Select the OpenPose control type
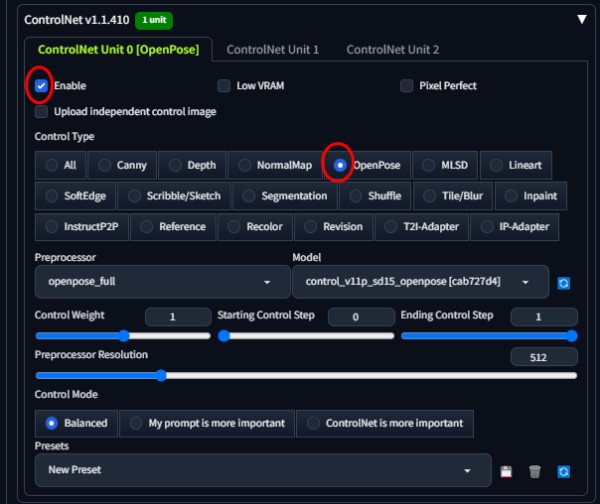Image resolution: width=600 pixels, height=504 pixels. click(x=367, y=165)
